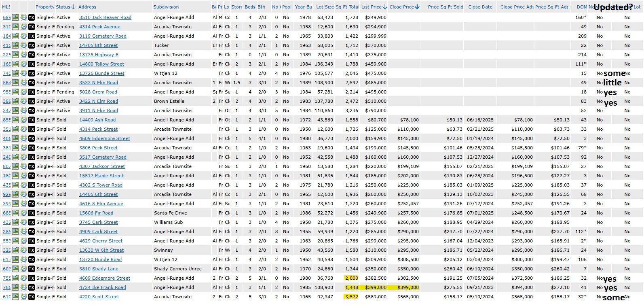Select the Santa Fe Drive subdivision cell

pyautogui.click(x=170, y=213)
